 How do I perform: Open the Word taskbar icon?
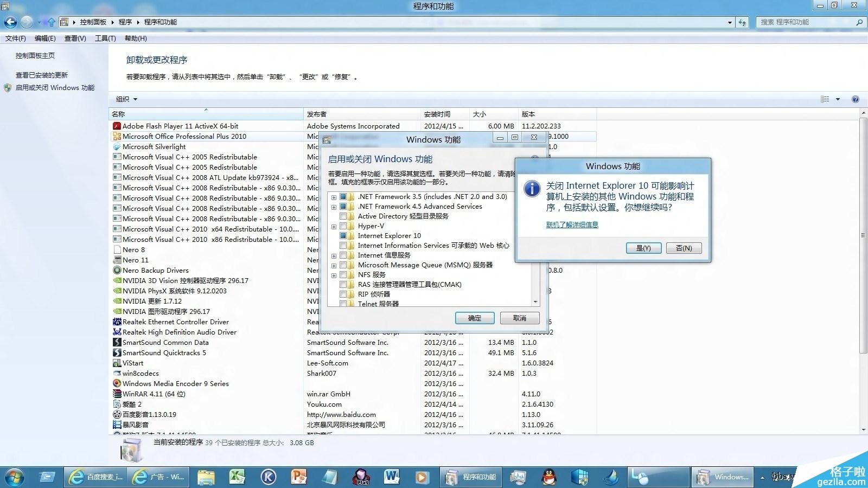(x=391, y=477)
